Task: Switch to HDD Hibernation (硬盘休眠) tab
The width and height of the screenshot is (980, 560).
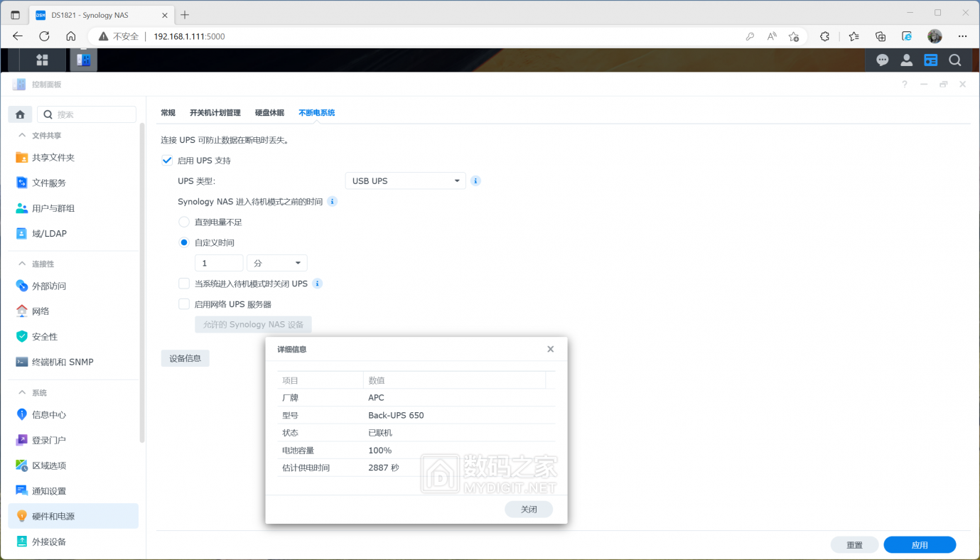Action: 269,113
